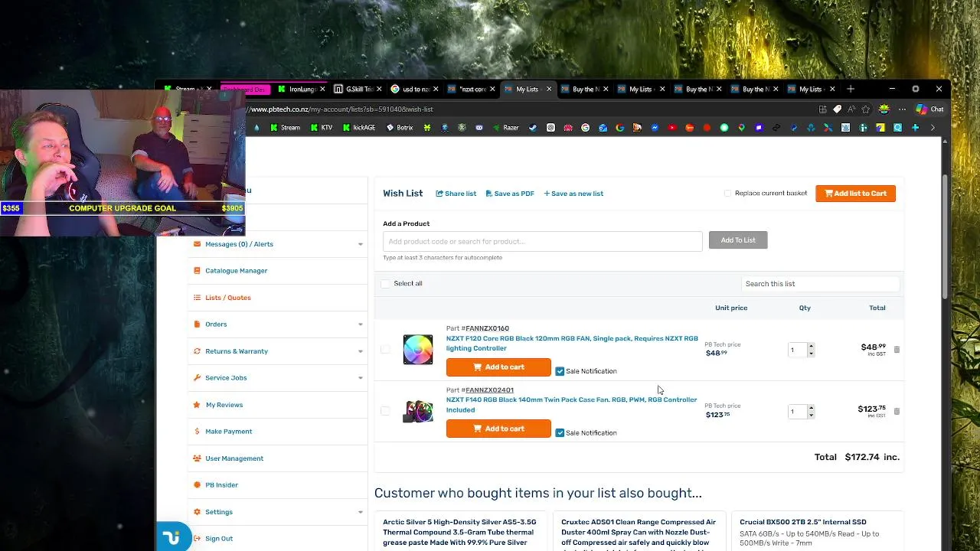Open Catalogue Manager in sidebar
Screen dimensions: 980x551
236,271
